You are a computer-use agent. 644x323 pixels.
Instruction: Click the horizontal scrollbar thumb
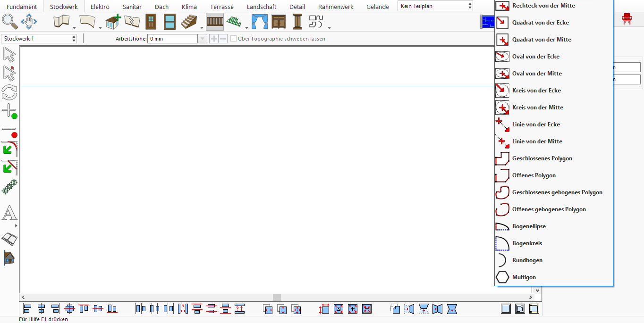[x=277, y=298]
